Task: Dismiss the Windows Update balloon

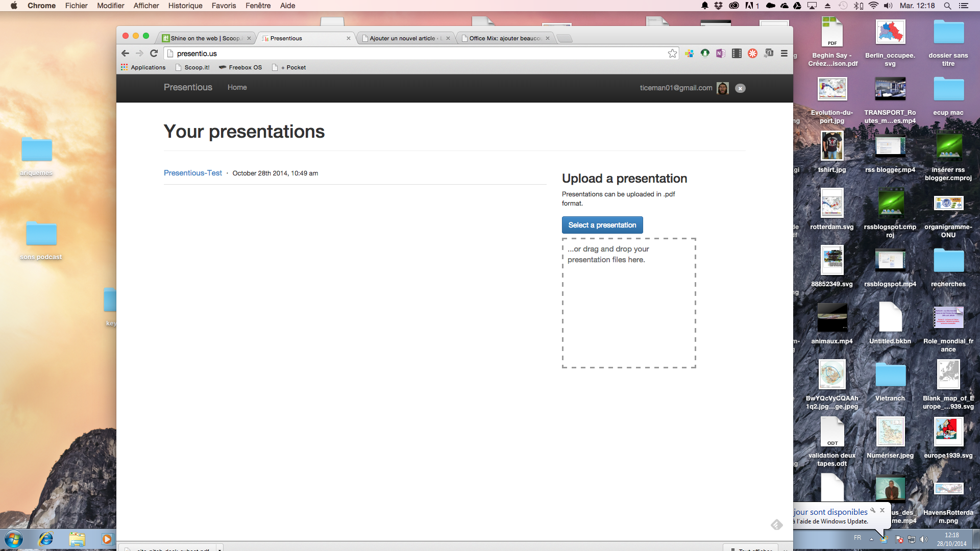Action: click(882, 510)
